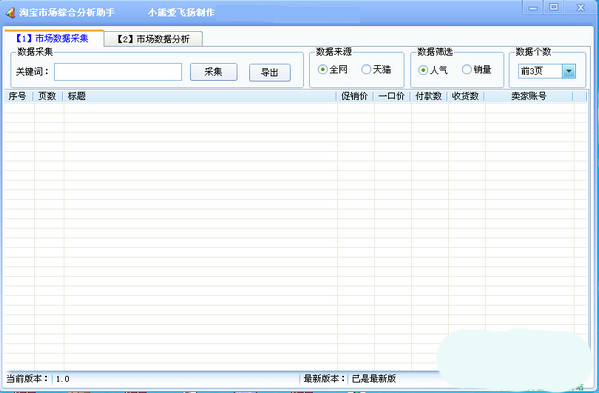
Task: Click the 当前版本 status label
Action: point(27,379)
